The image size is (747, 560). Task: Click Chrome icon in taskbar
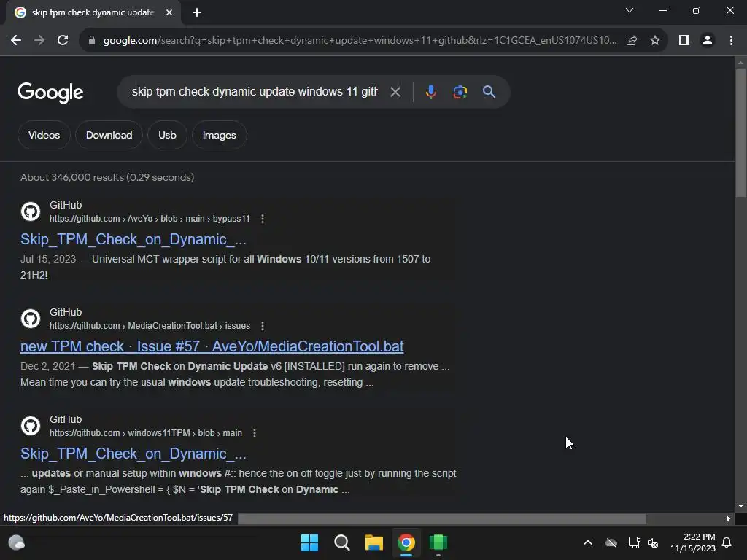click(x=406, y=542)
